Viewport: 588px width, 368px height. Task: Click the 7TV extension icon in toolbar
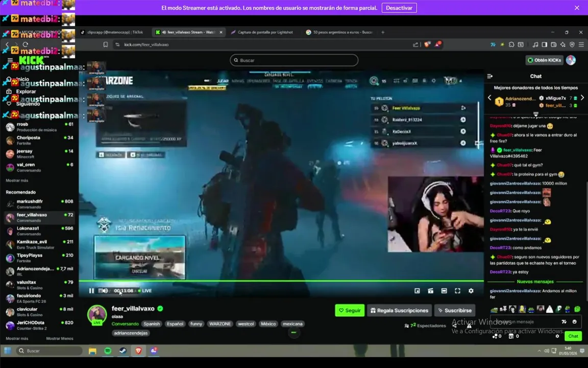pyautogui.click(x=493, y=44)
